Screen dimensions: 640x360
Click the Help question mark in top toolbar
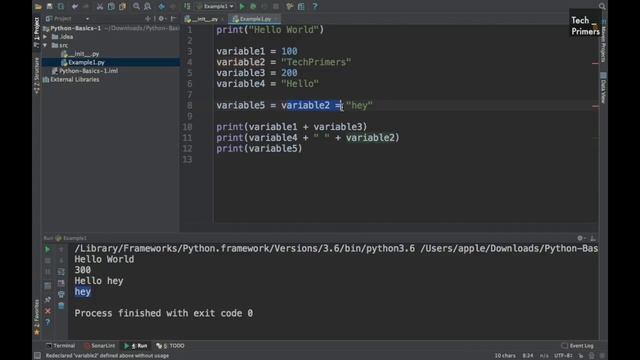click(315, 7)
